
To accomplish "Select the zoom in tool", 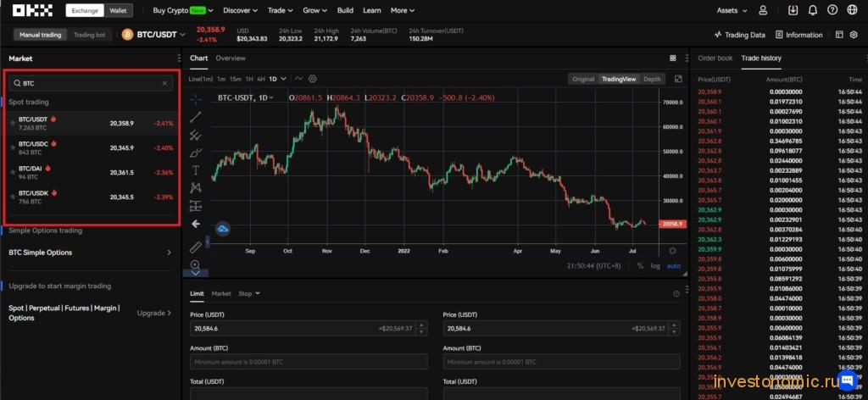I will [196, 265].
